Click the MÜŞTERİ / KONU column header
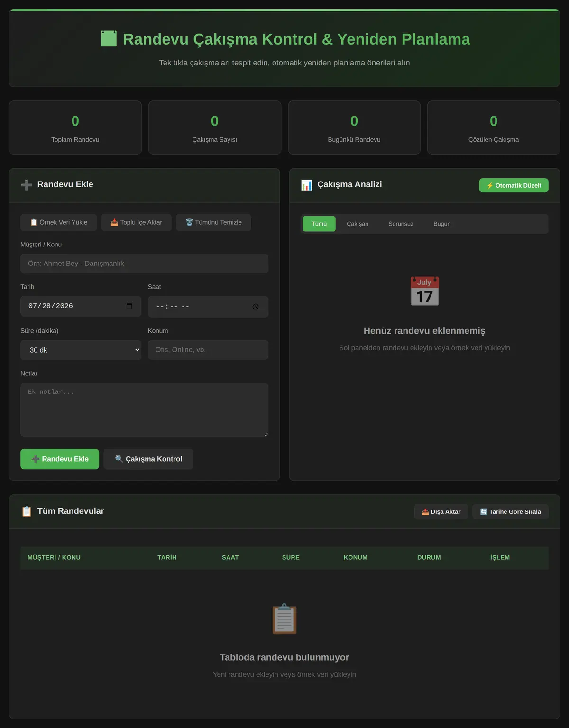The height and width of the screenshot is (728, 569). pyautogui.click(x=54, y=557)
